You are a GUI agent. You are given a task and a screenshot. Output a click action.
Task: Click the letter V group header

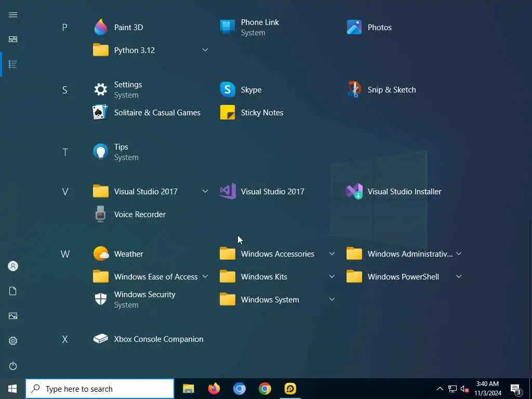click(x=65, y=192)
